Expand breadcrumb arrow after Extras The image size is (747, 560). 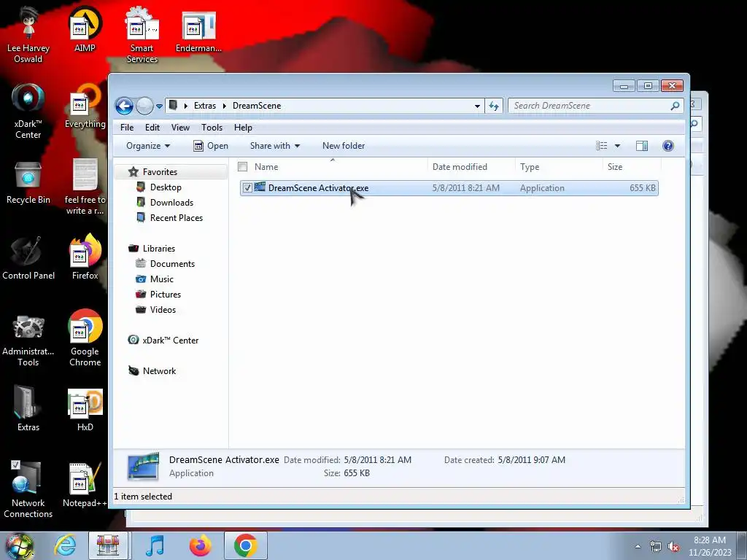pyautogui.click(x=224, y=106)
